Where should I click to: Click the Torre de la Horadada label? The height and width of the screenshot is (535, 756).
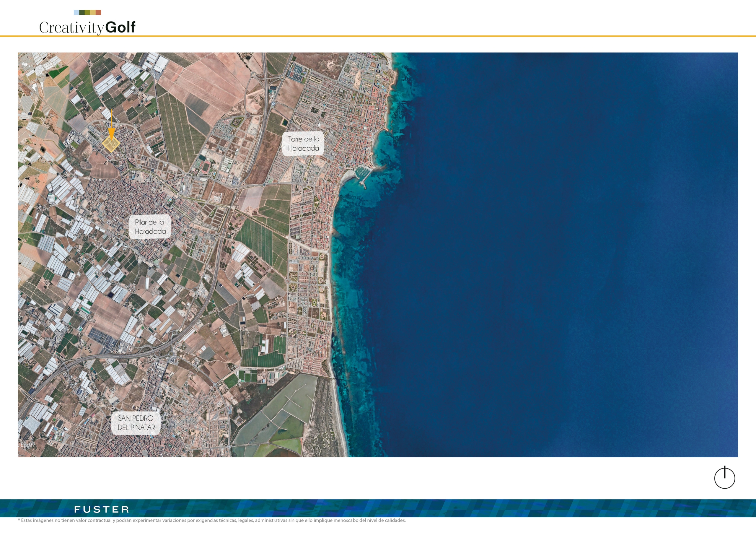tap(303, 144)
